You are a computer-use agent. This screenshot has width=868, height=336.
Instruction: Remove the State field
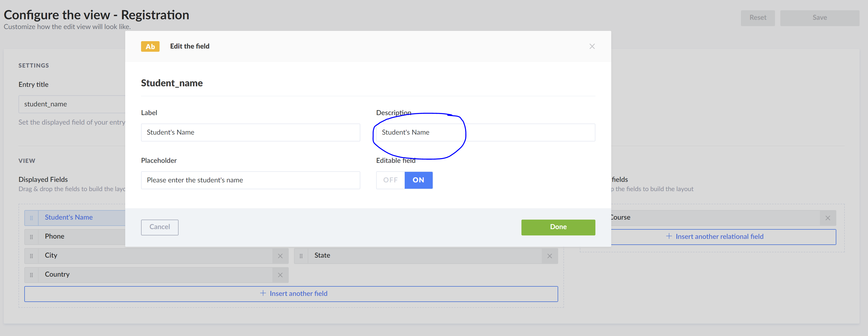[550, 256]
